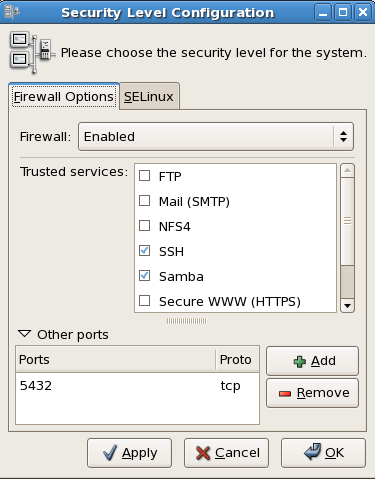Click the Secure WWW (HTTPS) label

pos(230,301)
